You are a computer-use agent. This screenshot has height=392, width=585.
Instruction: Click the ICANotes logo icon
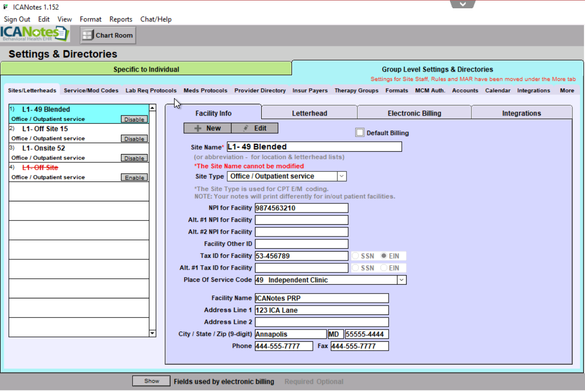click(35, 35)
